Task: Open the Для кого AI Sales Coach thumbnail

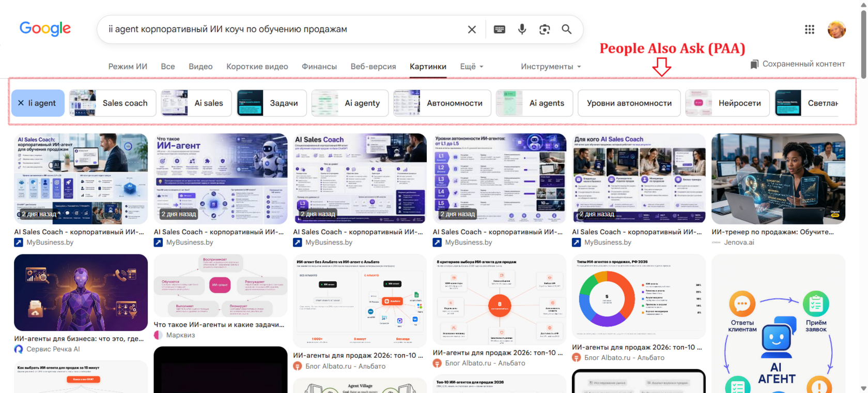Action: (x=639, y=179)
